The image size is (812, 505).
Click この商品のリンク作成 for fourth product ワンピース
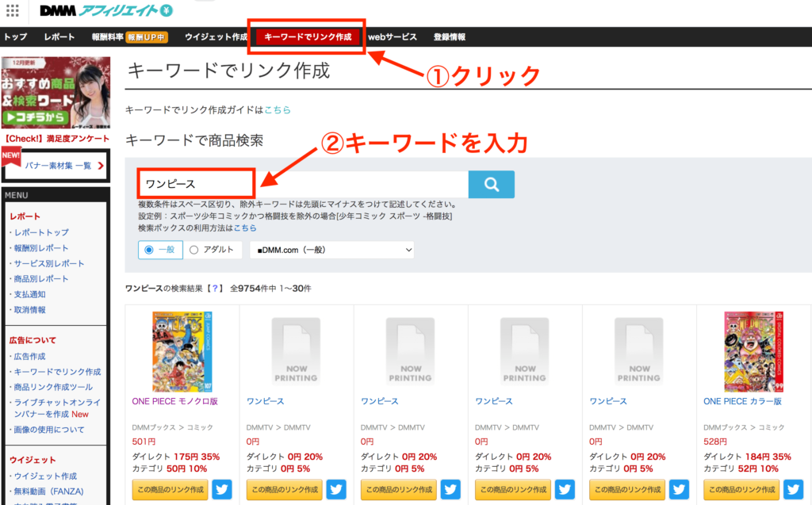pos(513,489)
